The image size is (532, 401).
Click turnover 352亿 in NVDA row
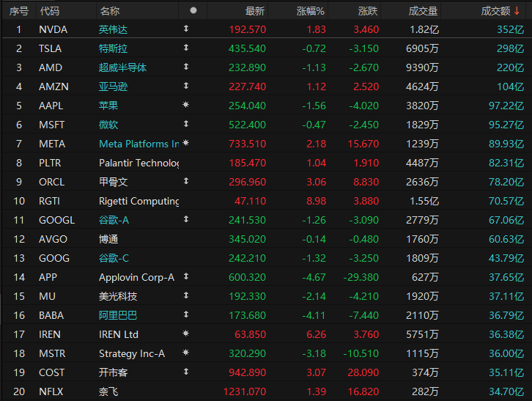[x=510, y=29]
